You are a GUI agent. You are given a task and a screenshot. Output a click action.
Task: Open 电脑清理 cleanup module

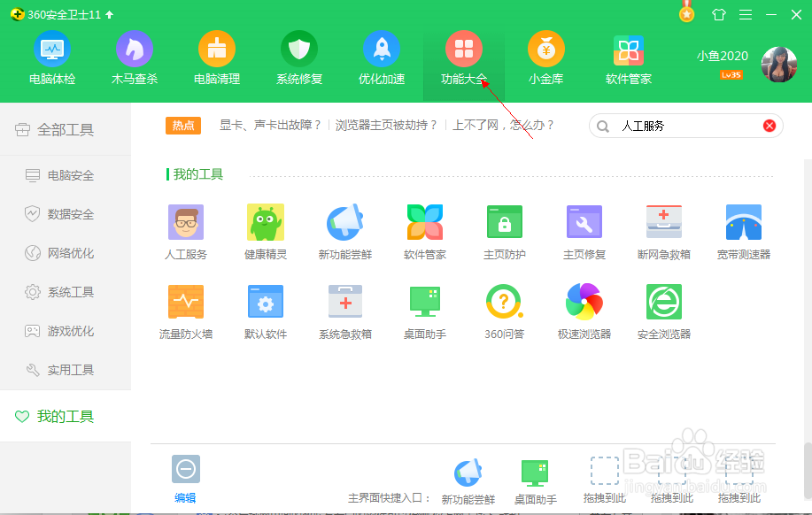(217, 58)
